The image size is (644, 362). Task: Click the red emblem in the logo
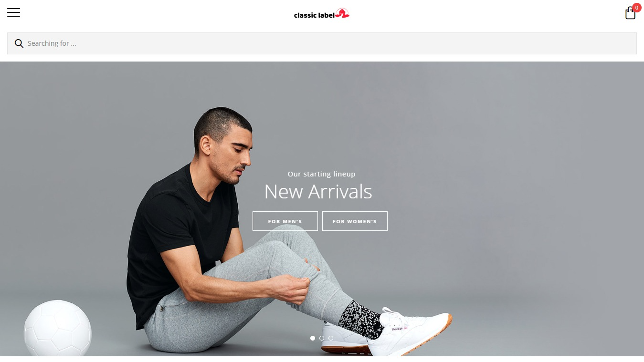342,13
